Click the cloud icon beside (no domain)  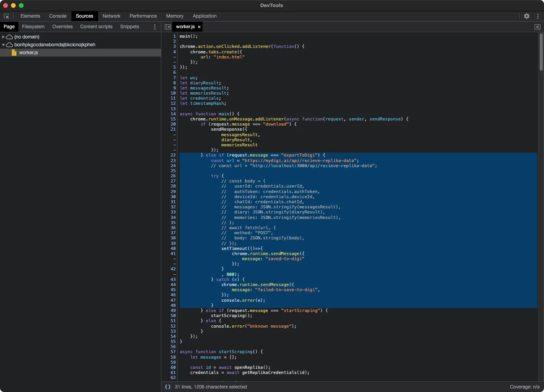click(x=9, y=37)
